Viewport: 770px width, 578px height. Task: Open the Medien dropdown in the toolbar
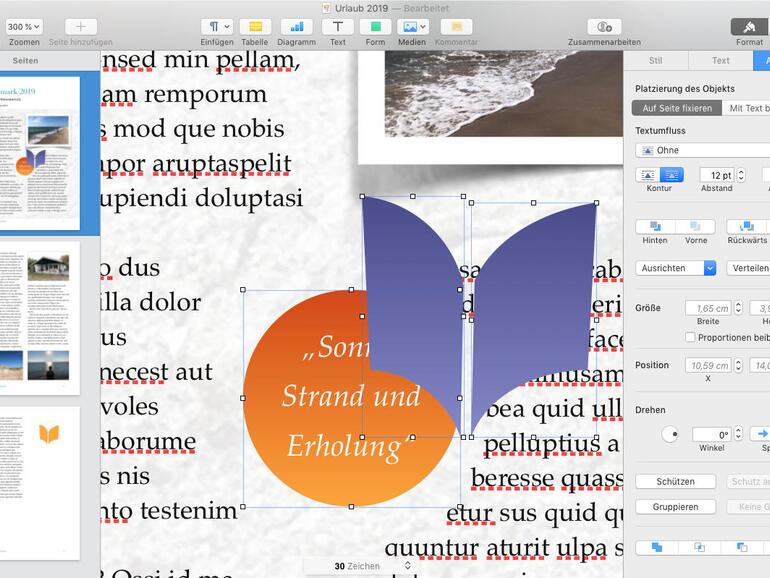tap(412, 27)
